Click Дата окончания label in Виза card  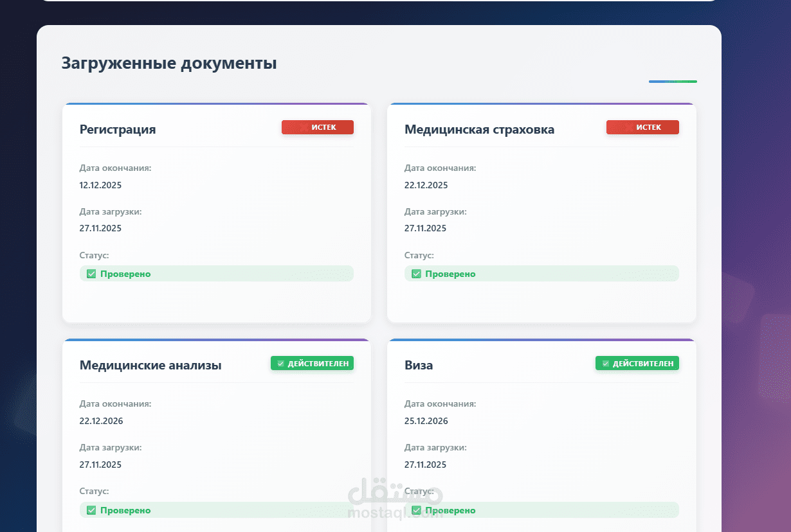pyautogui.click(x=440, y=404)
